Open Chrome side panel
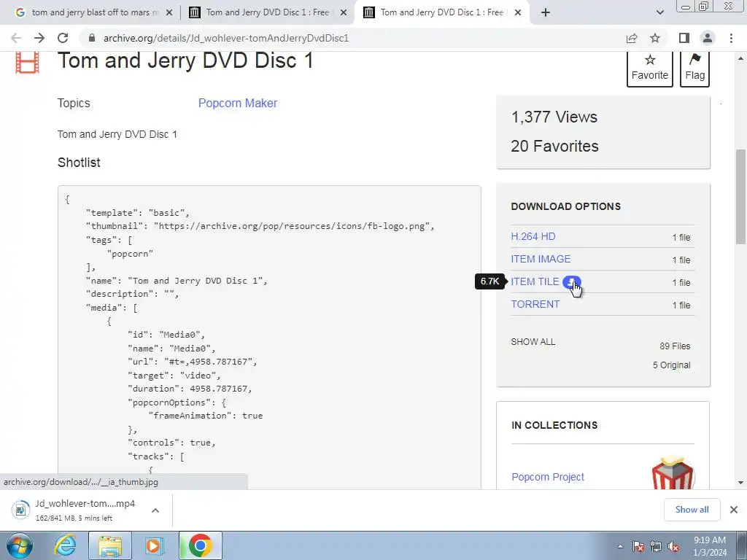Image resolution: width=747 pixels, height=560 pixels. (x=684, y=38)
